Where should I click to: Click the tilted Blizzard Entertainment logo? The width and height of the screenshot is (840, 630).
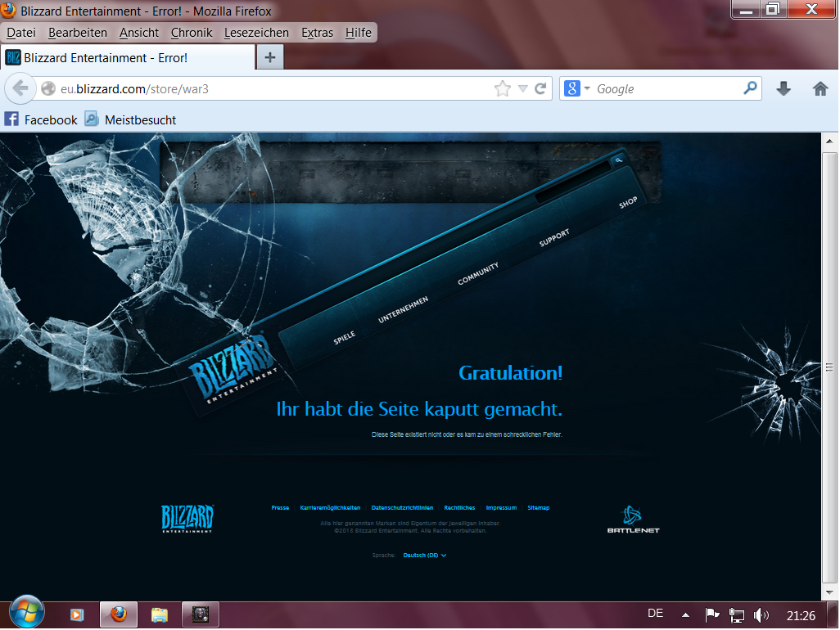tap(233, 369)
